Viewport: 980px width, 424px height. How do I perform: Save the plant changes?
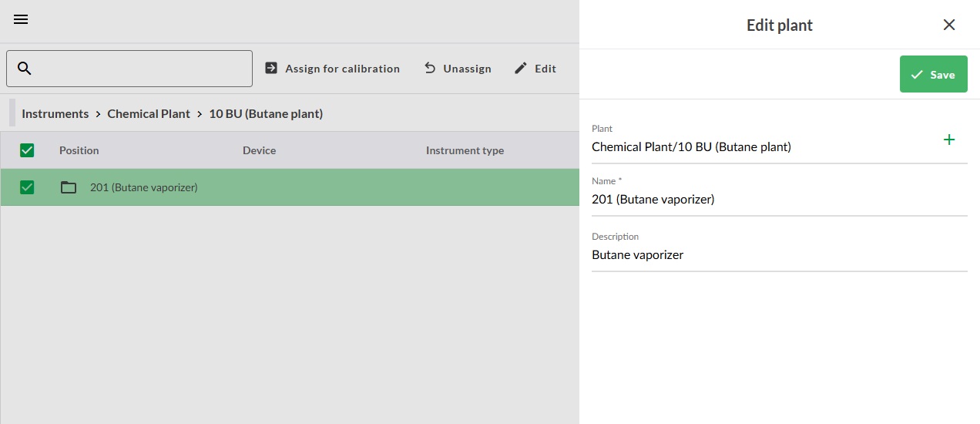[x=933, y=75]
